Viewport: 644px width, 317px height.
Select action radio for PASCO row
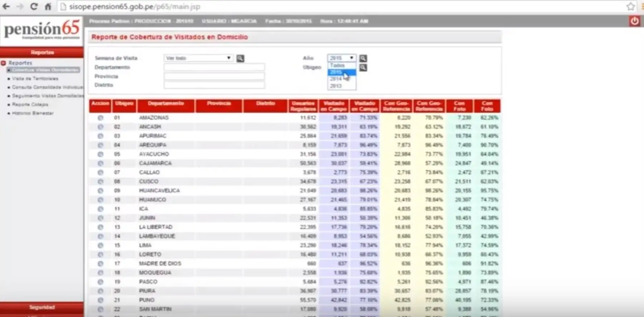coord(100,282)
